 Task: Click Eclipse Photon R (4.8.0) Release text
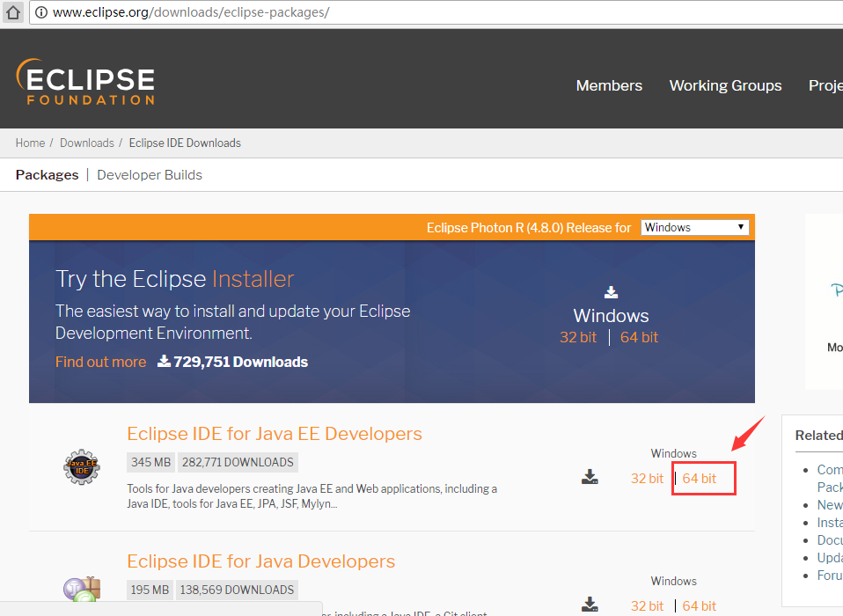click(x=529, y=228)
